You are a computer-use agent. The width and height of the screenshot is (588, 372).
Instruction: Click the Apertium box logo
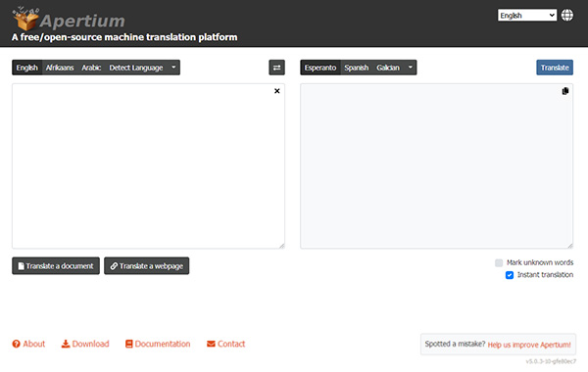pyautogui.click(x=25, y=19)
